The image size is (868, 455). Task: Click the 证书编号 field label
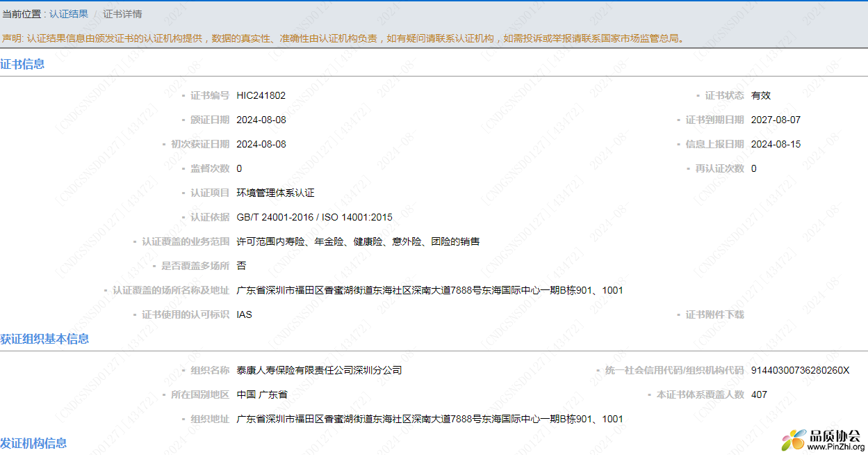point(210,95)
